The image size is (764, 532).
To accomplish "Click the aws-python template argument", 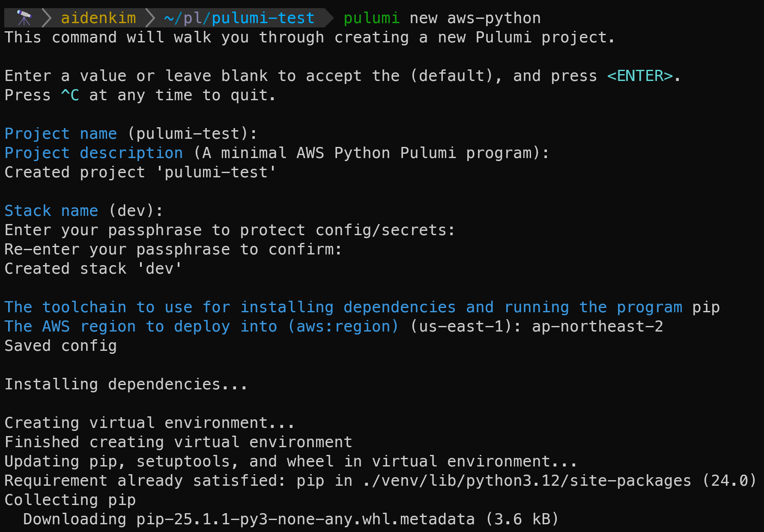I will tap(494, 18).
